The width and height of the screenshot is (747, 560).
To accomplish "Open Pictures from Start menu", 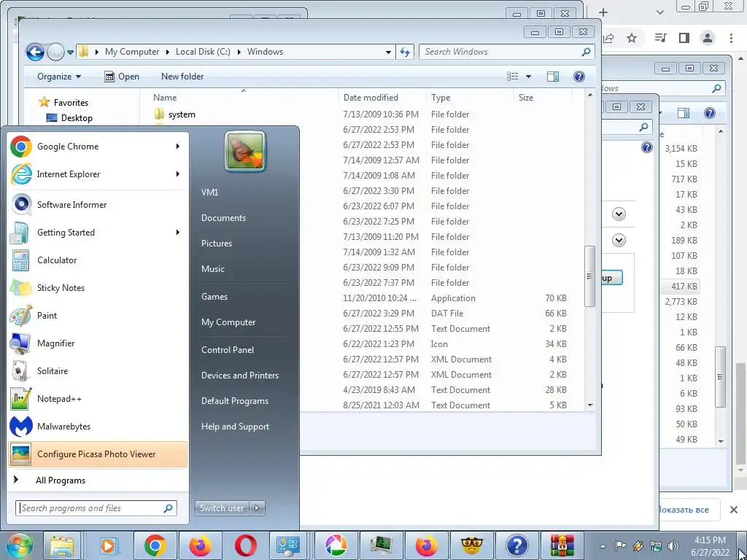I will [216, 244].
